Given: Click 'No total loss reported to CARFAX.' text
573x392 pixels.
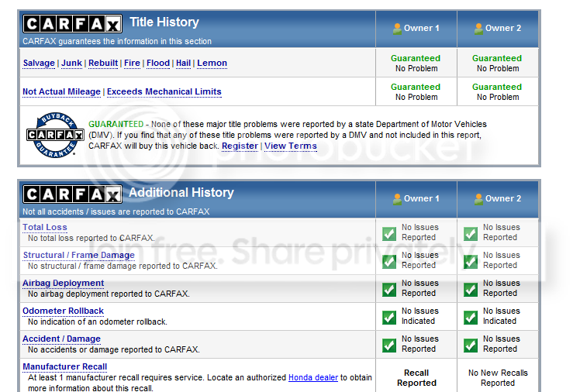Looking at the screenshot, I should coord(91,238).
